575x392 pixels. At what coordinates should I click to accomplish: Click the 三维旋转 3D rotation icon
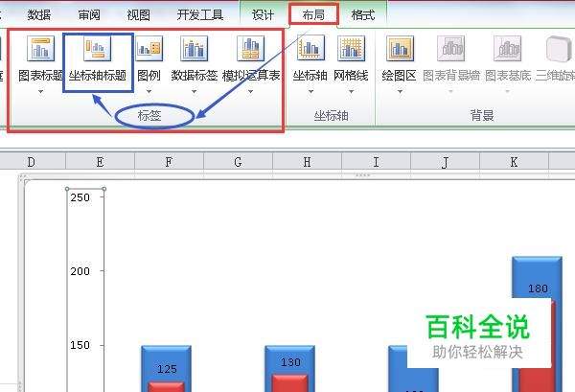click(x=559, y=49)
